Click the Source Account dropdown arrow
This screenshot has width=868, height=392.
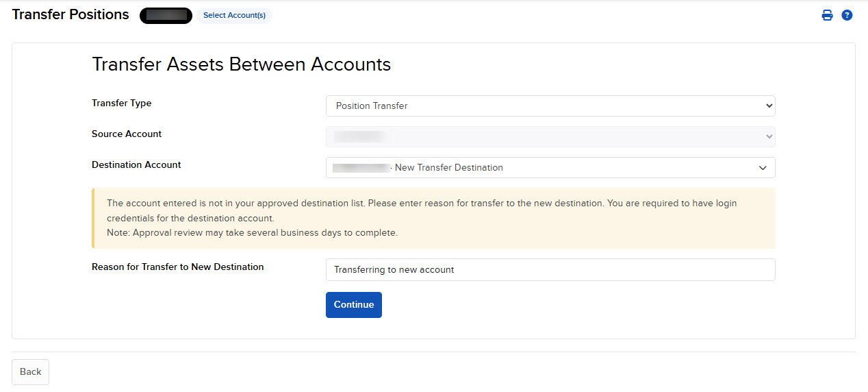[769, 136]
